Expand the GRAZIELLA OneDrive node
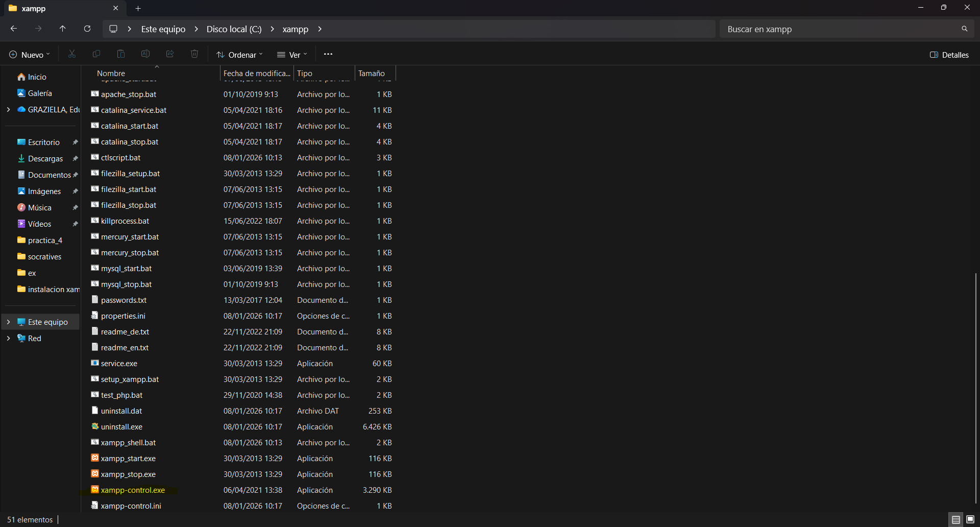Image resolution: width=980 pixels, height=527 pixels. 8,110
